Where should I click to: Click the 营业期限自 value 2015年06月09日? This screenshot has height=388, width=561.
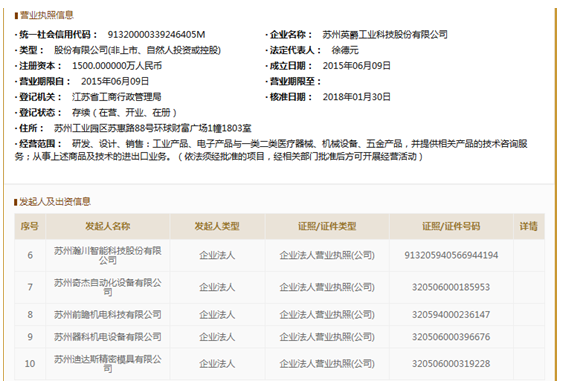point(115,81)
